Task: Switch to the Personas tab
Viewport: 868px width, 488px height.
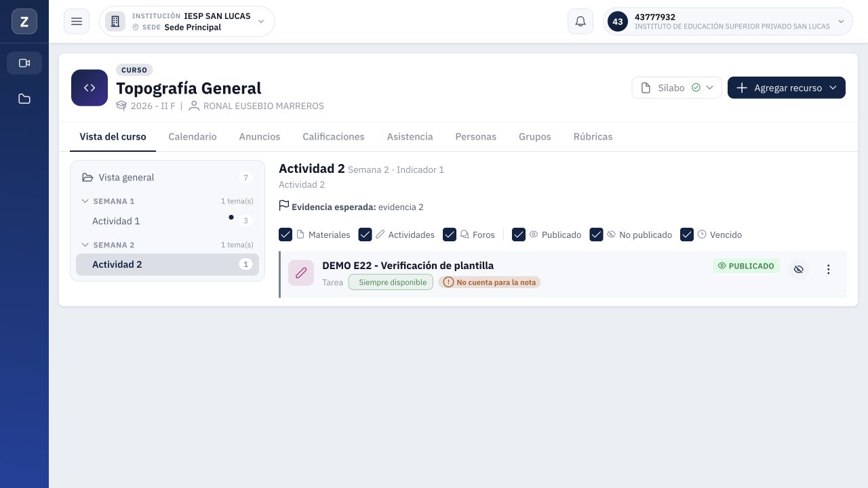Action: pyautogui.click(x=476, y=136)
